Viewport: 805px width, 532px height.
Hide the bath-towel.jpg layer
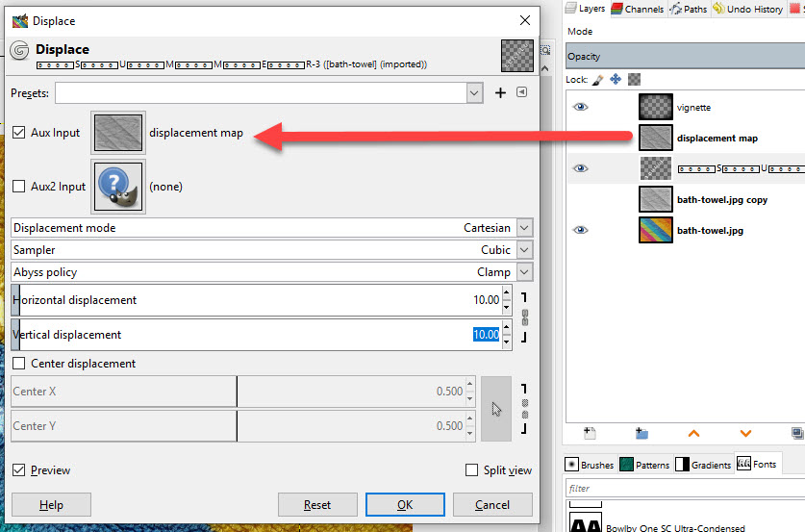coord(581,230)
